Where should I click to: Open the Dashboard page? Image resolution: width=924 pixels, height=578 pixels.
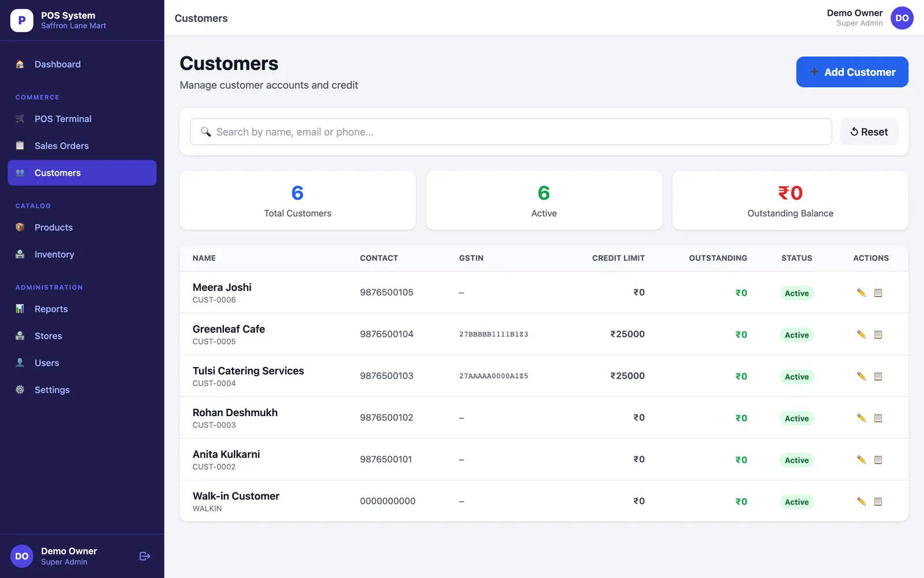[x=82, y=64]
